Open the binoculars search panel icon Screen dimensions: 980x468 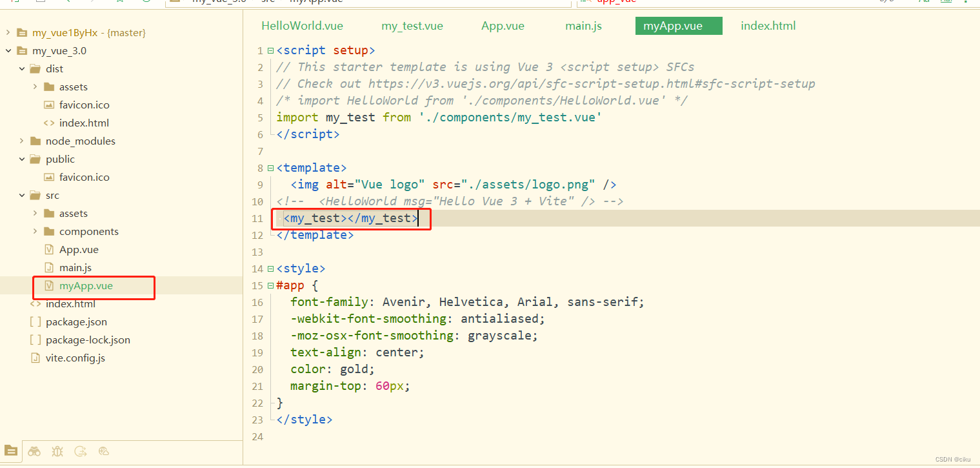pos(34,451)
